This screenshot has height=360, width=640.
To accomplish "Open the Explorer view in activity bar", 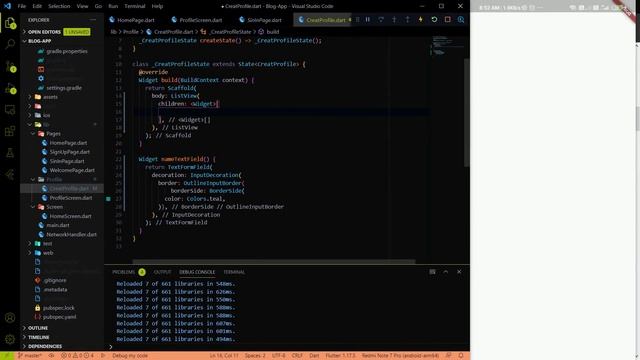I will [x=10, y=23].
